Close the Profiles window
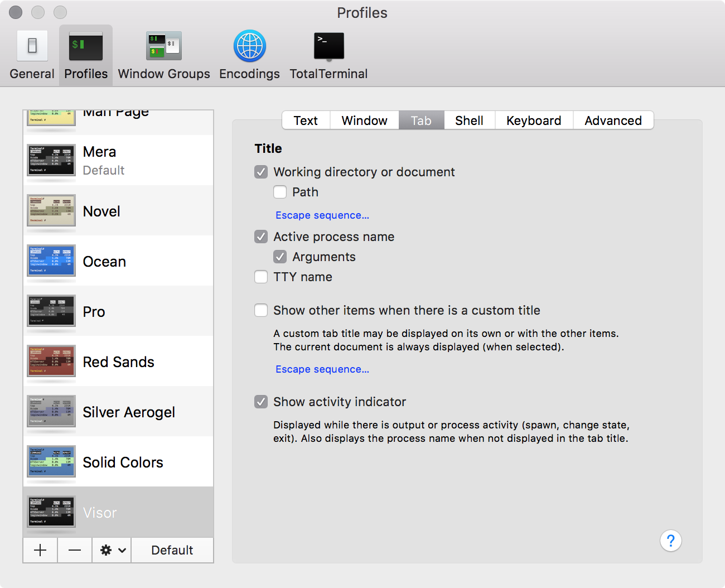The width and height of the screenshot is (725, 588). [16, 12]
